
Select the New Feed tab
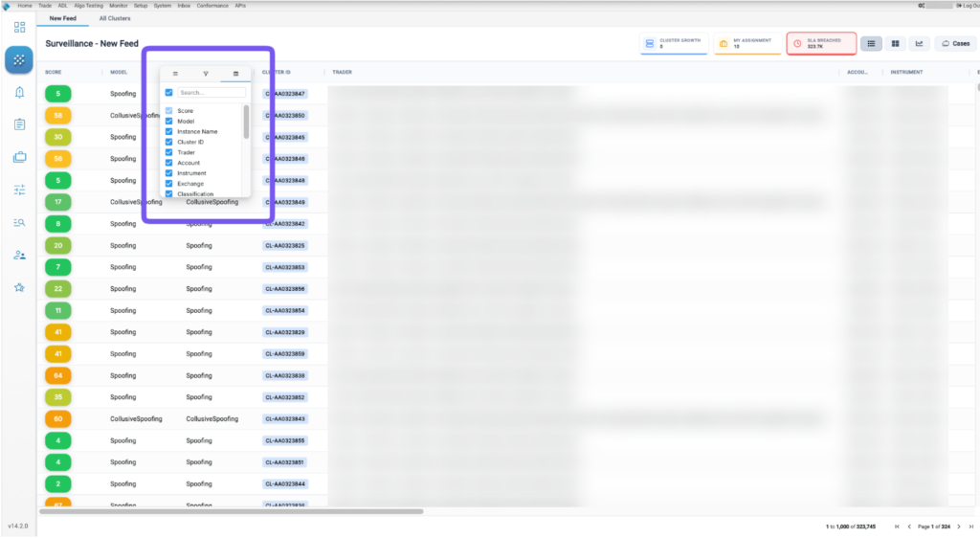pyautogui.click(x=62, y=19)
